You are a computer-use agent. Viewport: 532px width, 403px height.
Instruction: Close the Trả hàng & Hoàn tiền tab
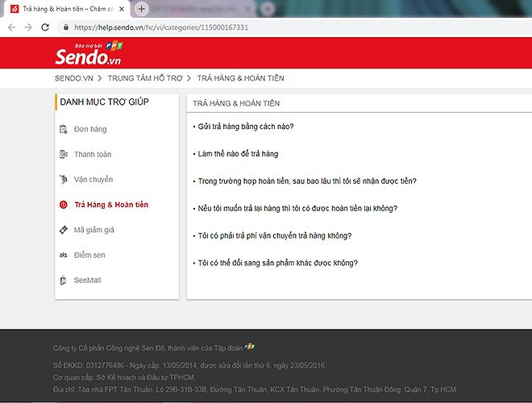[x=123, y=8]
